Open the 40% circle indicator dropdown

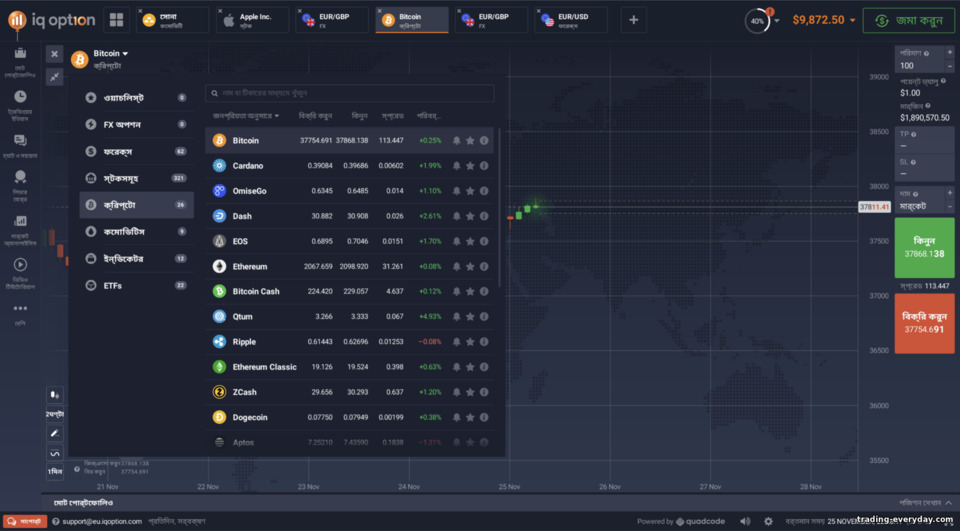tap(762, 21)
